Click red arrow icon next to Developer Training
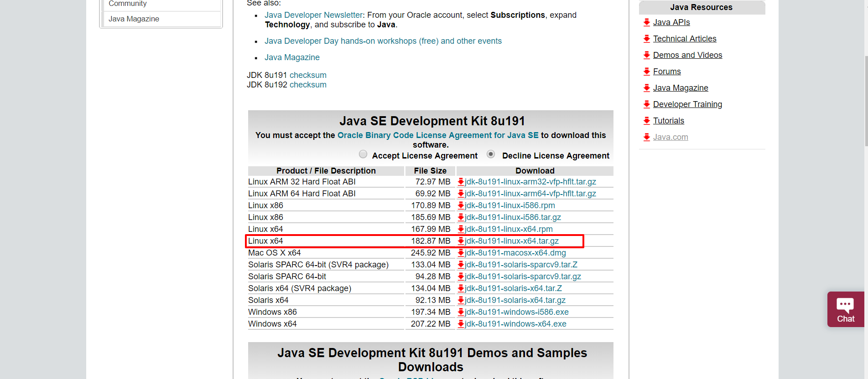Viewport: 868px width, 379px height. coord(647,104)
